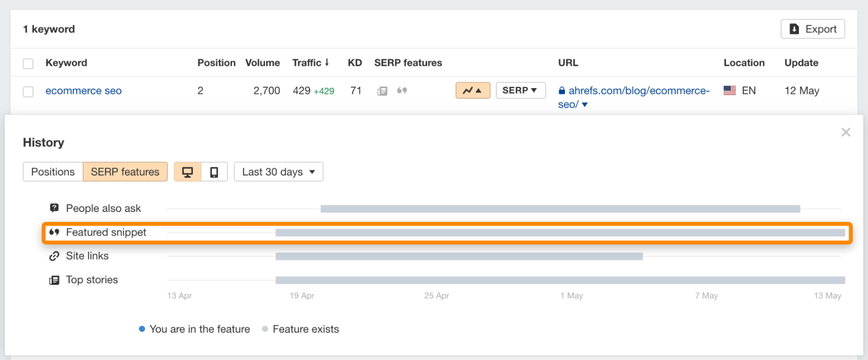
Task: Click the Site links chain icon
Action: [54, 256]
